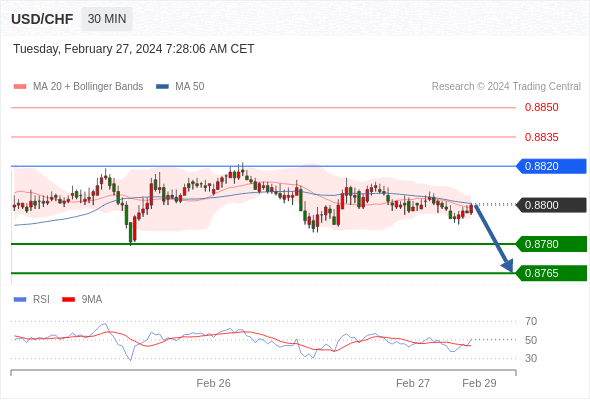Click the 30 MIN timeframe button
The width and height of the screenshot is (590, 400).
(107, 19)
